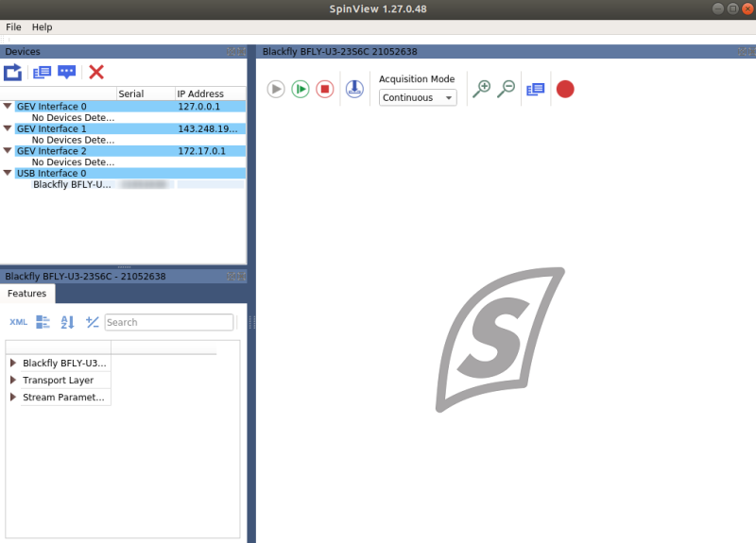Open the Acquisition Mode Continuous dropdown

pos(418,98)
